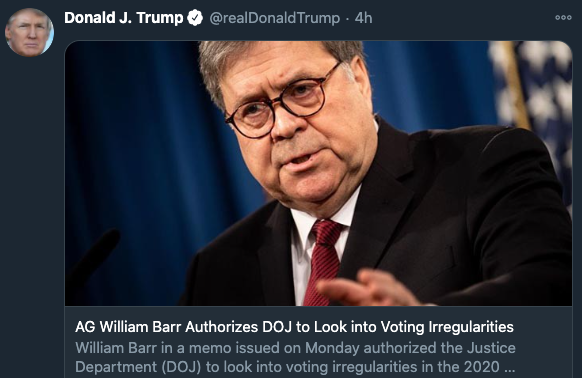Open the tweet author's profile avatar
Screen dimensions: 582x378
click(x=29, y=32)
